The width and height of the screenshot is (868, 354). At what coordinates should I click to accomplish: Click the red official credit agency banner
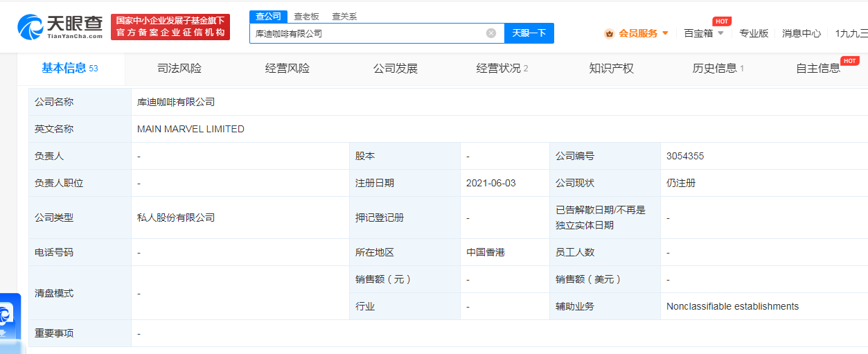tap(170, 26)
